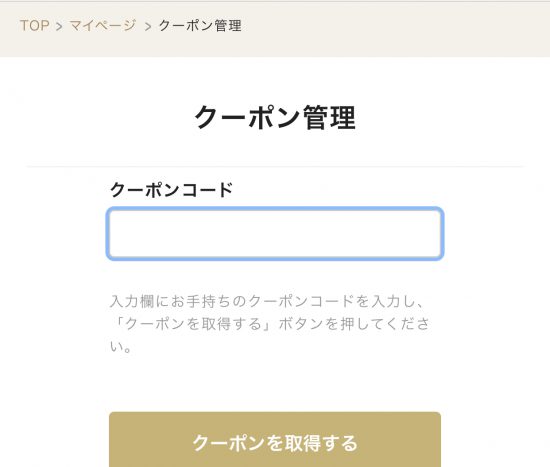Click the chevron before breadcrumb クーポン管理
The width and height of the screenshot is (550, 467).
coord(148,26)
